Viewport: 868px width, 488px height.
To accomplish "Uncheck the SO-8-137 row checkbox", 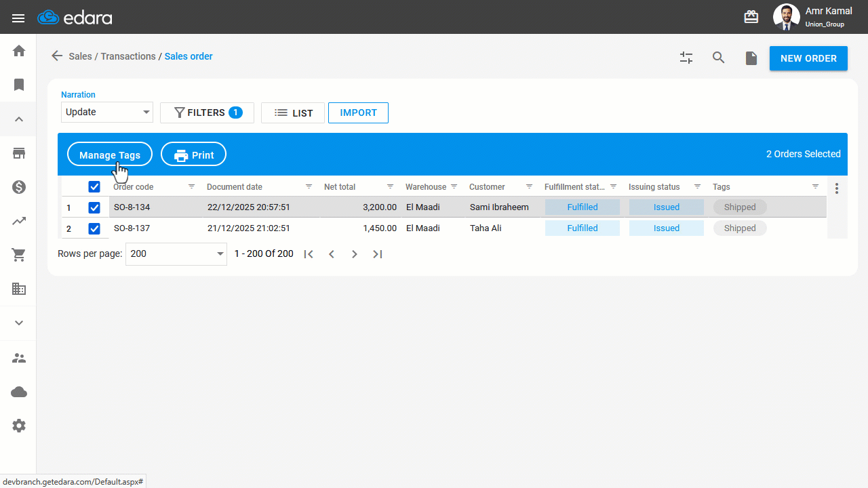I will (94, 229).
